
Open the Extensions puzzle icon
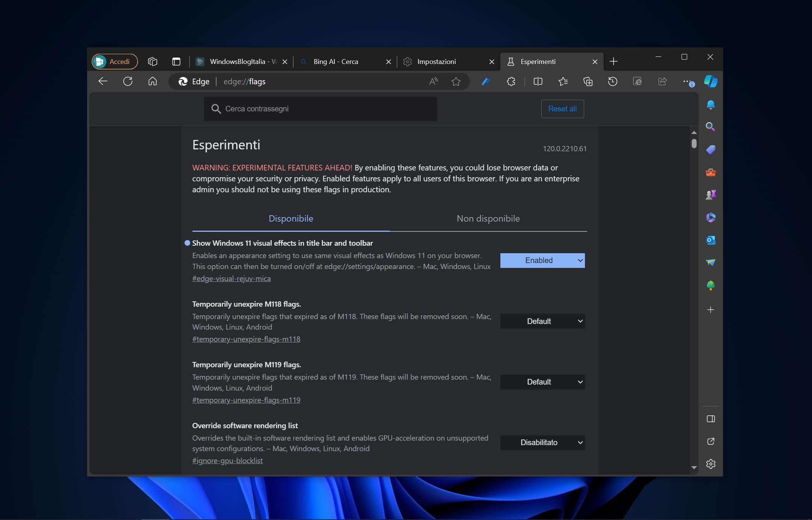tap(511, 81)
